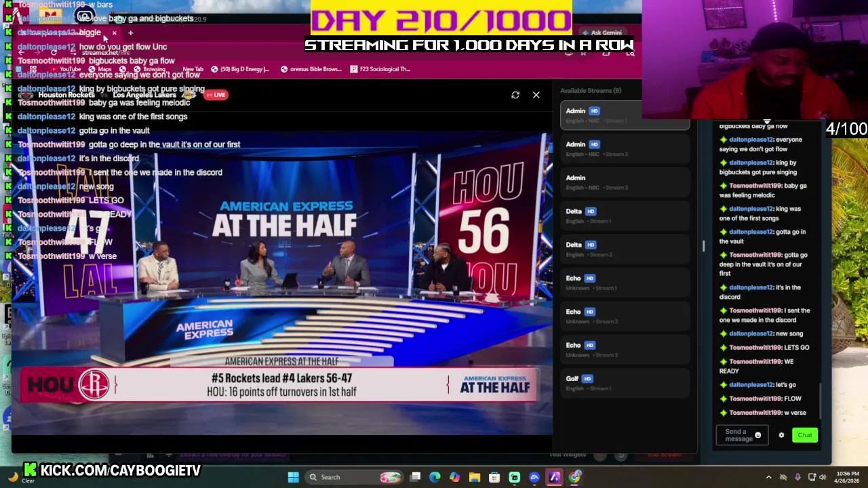Reload the browser page
This screenshot has height=488, width=868.
tap(54, 52)
